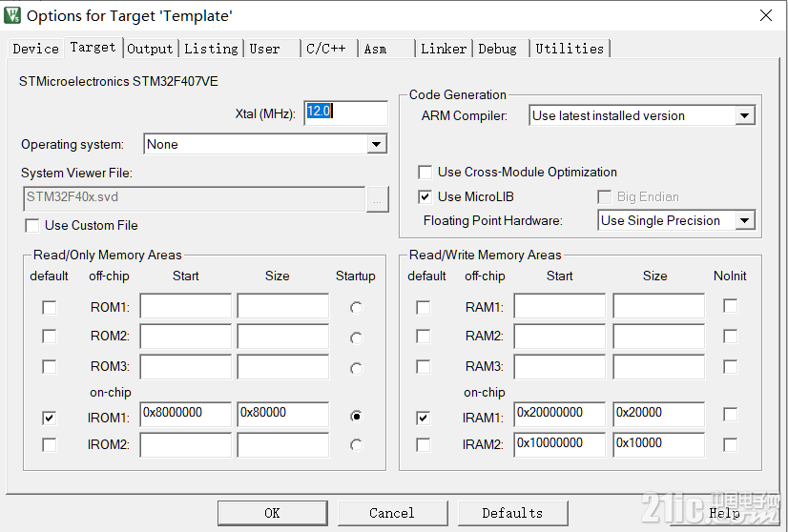The width and height of the screenshot is (788, 532).
Task: Click the RAM2 Size field
Action: click(x=658, y=337)
